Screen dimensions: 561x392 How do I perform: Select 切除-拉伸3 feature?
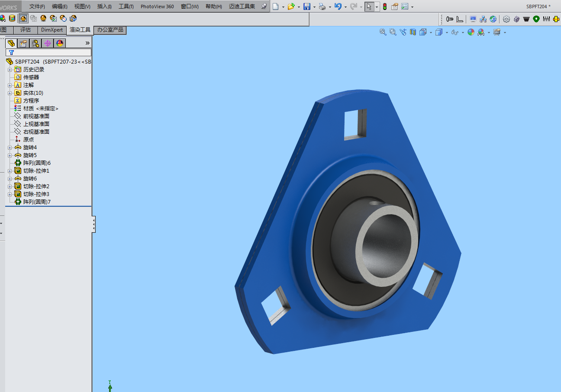coord(36,194)
